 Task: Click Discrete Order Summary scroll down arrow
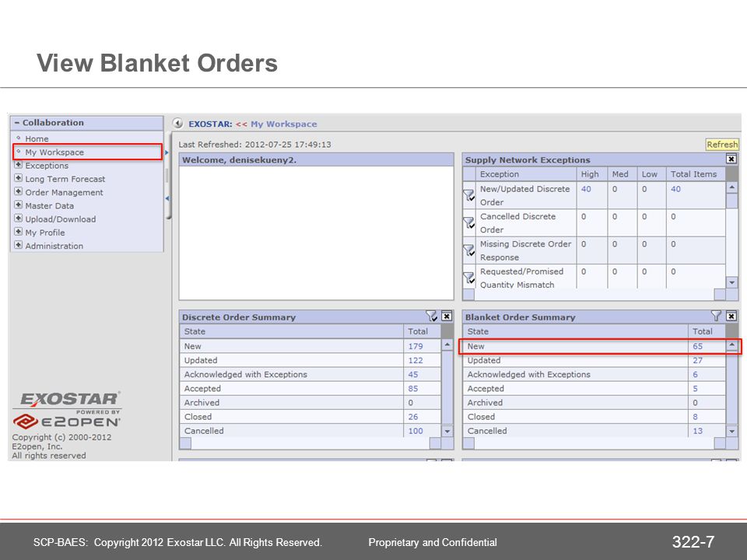click(x=447, y=431)
